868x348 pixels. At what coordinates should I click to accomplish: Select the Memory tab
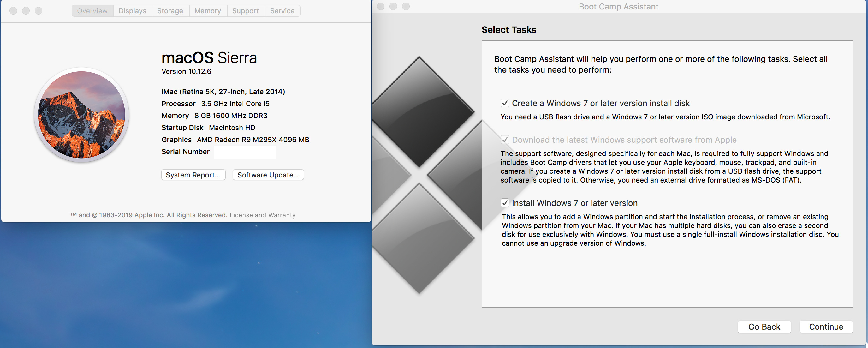tap(208, 11)
